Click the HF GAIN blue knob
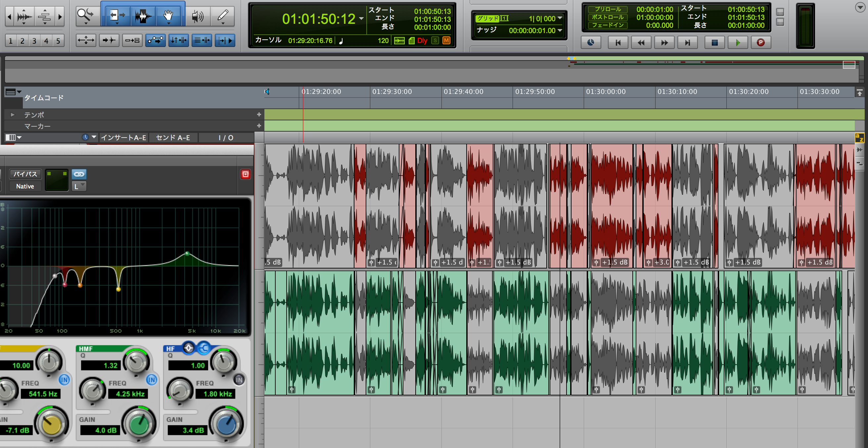Screen dimensions: 868x448 [226, 425]
